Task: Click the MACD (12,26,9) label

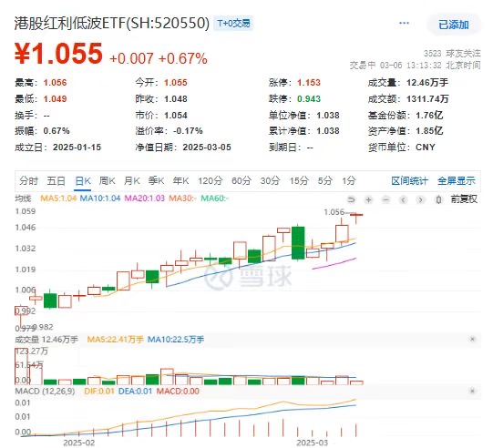Action: (x=45, y=392)
